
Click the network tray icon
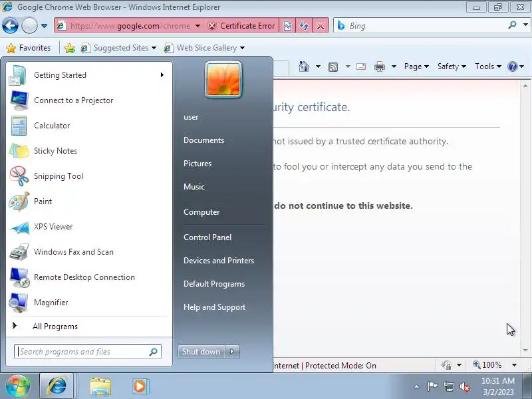(x=448, y=386)
